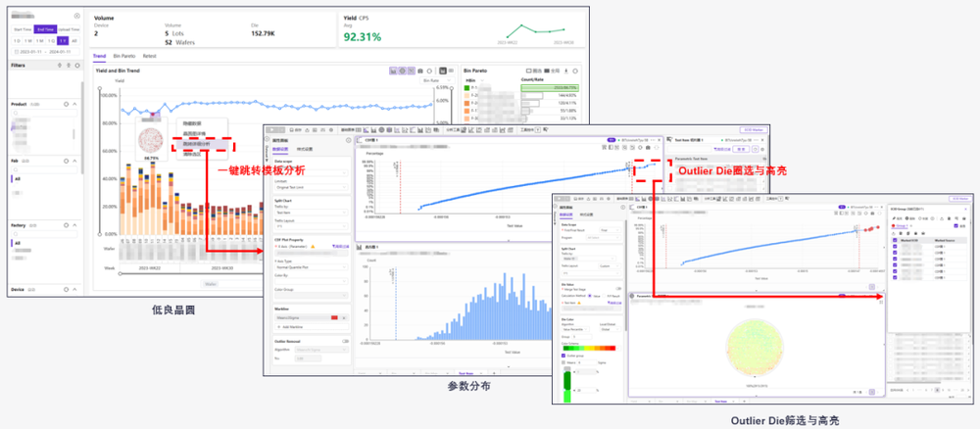This screenshot has height=429, width=980.
Task: Delete the Mean±3Sigma markline with the x icon
Action: [344, 318]
